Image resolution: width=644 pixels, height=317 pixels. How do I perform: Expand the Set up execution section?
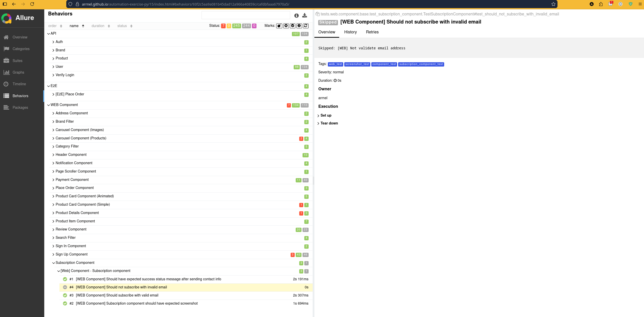tap(326, 115)
